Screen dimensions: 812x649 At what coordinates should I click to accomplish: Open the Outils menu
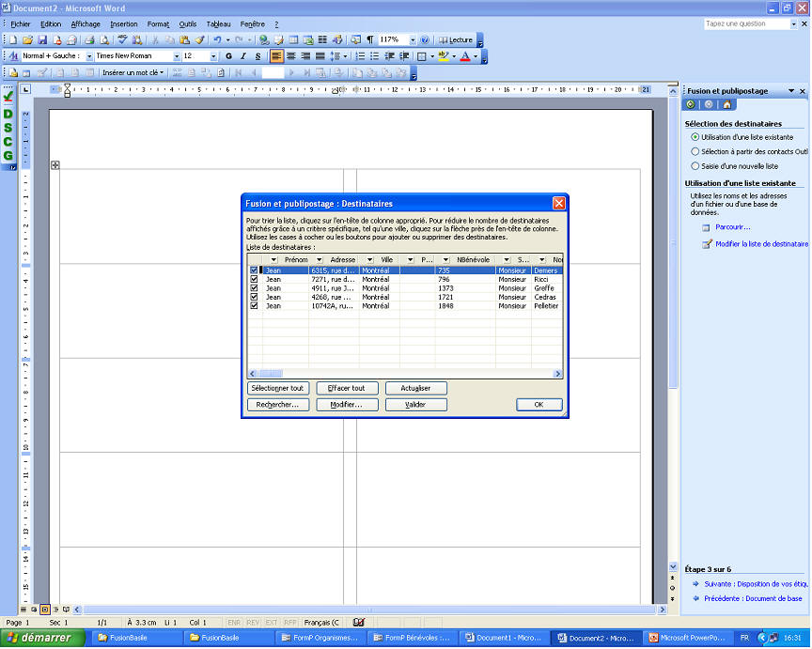187,24
